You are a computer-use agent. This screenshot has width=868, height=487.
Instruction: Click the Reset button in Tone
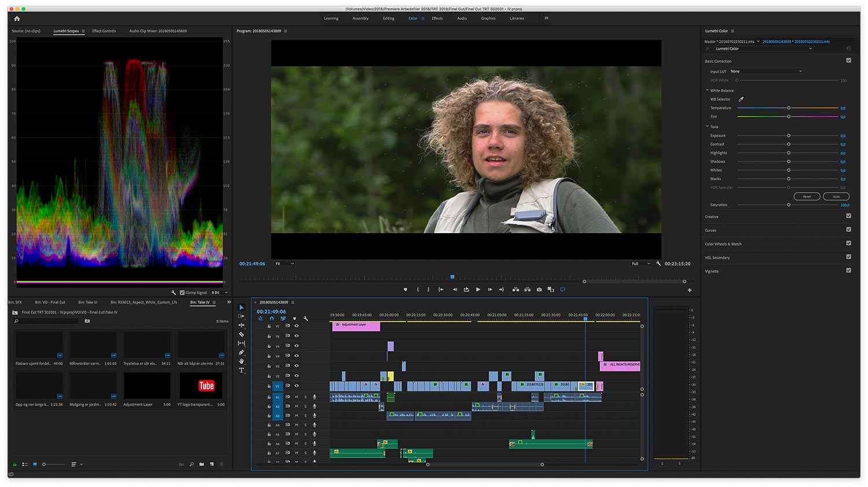807,196
